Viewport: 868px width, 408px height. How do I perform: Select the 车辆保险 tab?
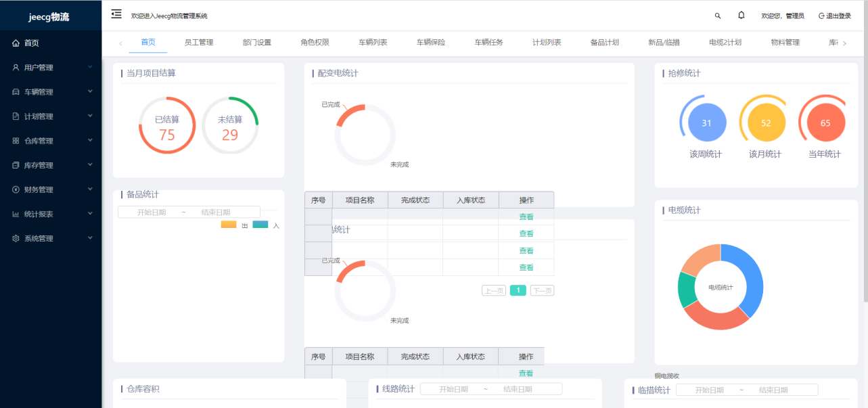(x=432, y=42)
